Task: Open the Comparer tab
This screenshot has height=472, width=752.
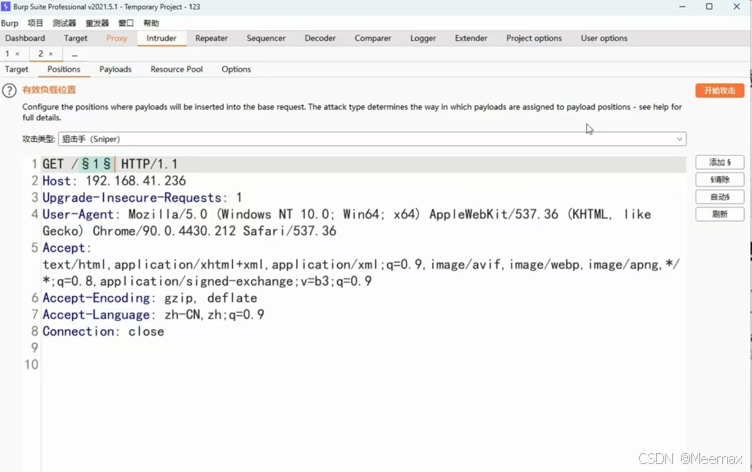Action: pos(373,38)
